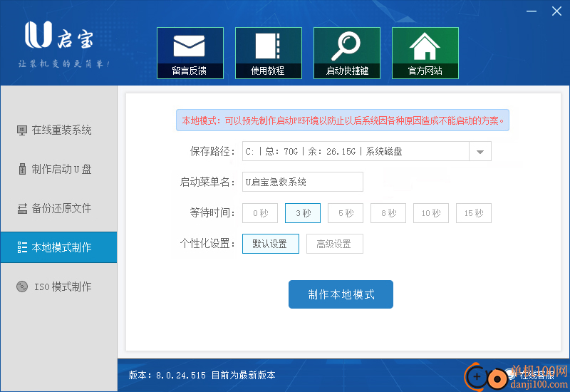The image size is (570, 392).
Task: Set wait time to 8秒
Action: (x=388, y=213)
